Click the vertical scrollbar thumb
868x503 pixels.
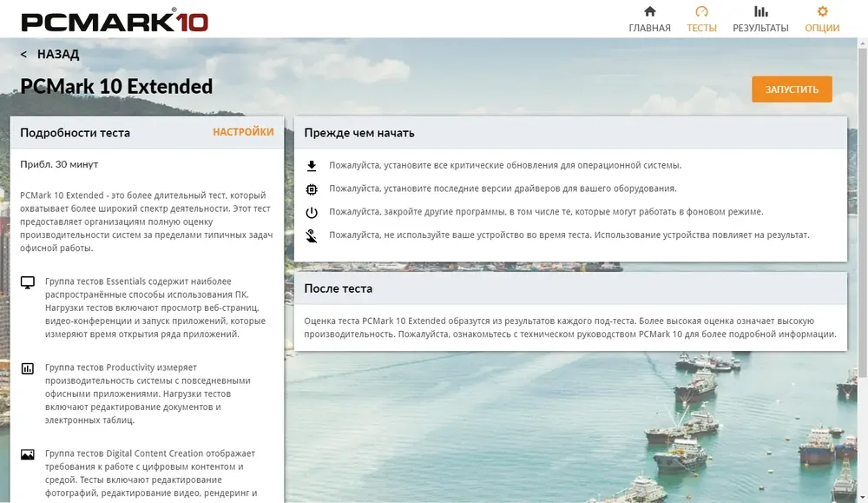coord(863,214)
